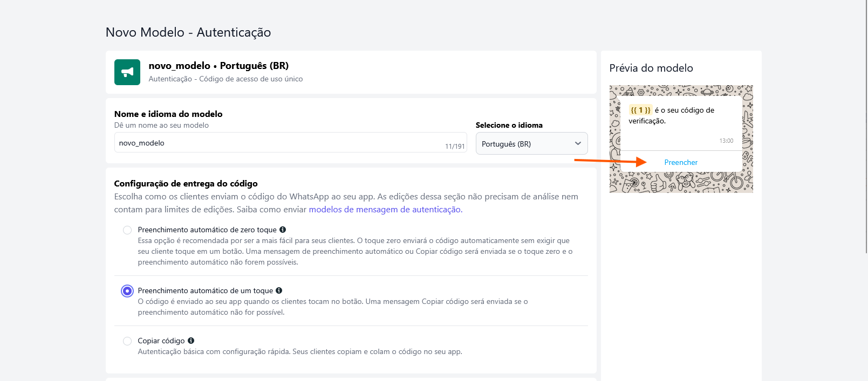Open the Português (BR) language dropdown
Image resolution: width=868 pixels, height=381 pixels.
pyautogui.click(x=531, y=144)
